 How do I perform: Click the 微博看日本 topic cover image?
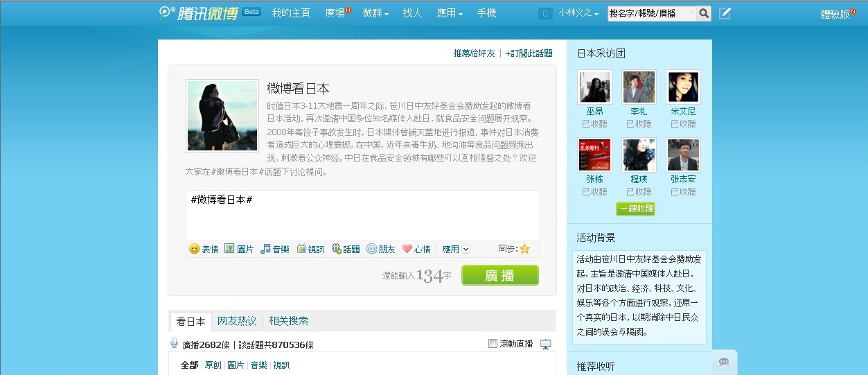tap(222, 115)
